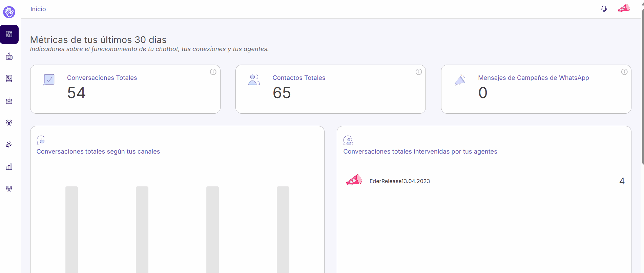The width and height of the screenshot is (644, 273).
Task: Open the inbox tray icon
Action: (9, 101)
